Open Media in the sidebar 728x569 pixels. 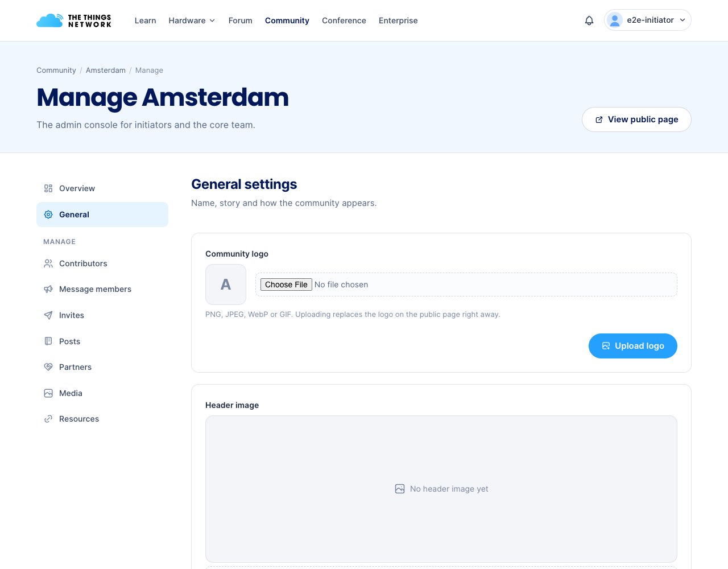(x=102, y=393)
